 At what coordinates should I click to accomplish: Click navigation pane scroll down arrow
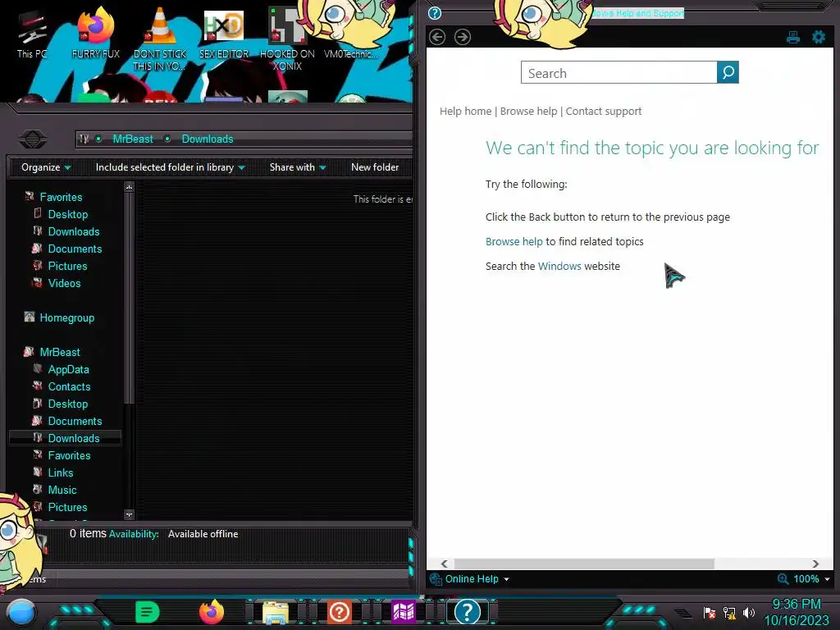(x=129, y=515)
